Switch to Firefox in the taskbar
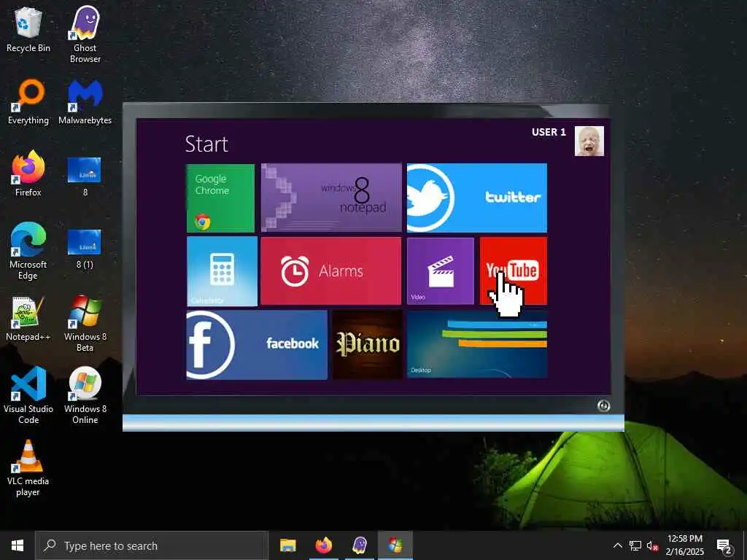 (x=324, y=545)
